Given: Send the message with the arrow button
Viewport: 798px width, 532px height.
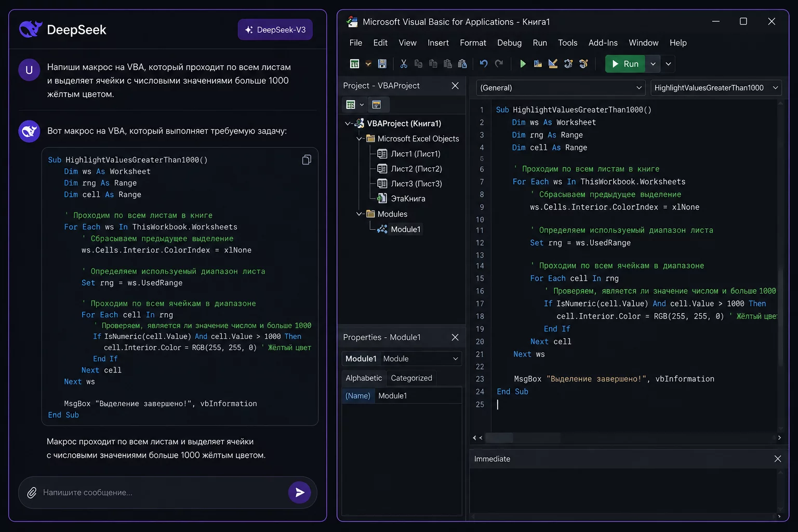Looking at the screenshot, I should coord(300,493).
